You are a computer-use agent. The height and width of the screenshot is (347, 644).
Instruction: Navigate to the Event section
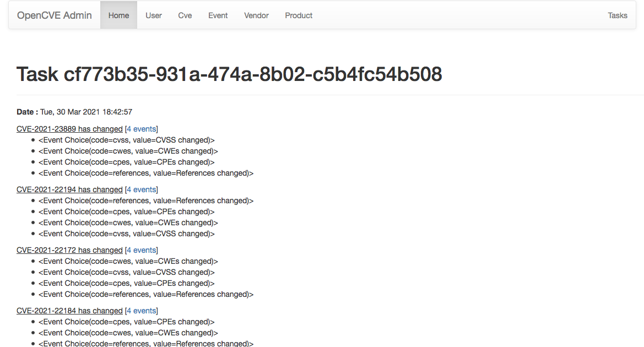pos(218,15)
